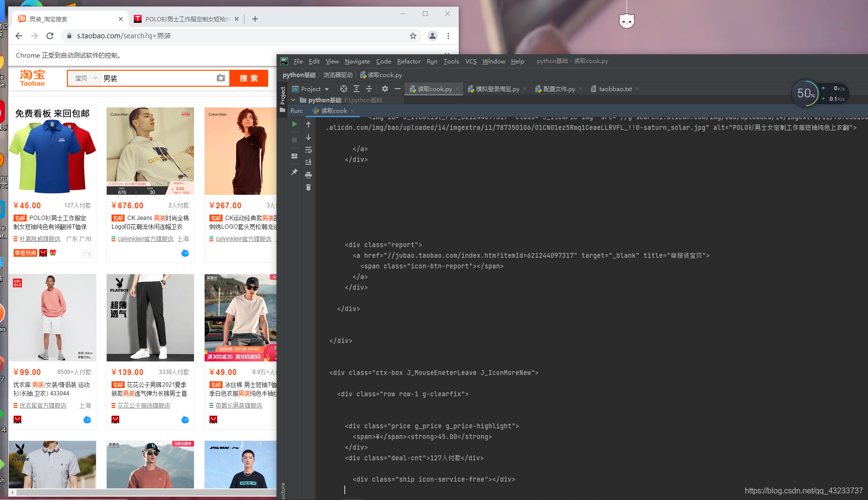The image size is (868, 500).
Task: Open the Navigate menu in PyCharm
Action: coord(357,61)
